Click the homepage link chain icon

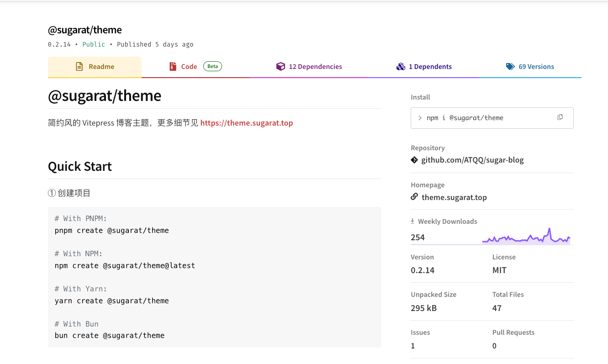coord(414,197)
